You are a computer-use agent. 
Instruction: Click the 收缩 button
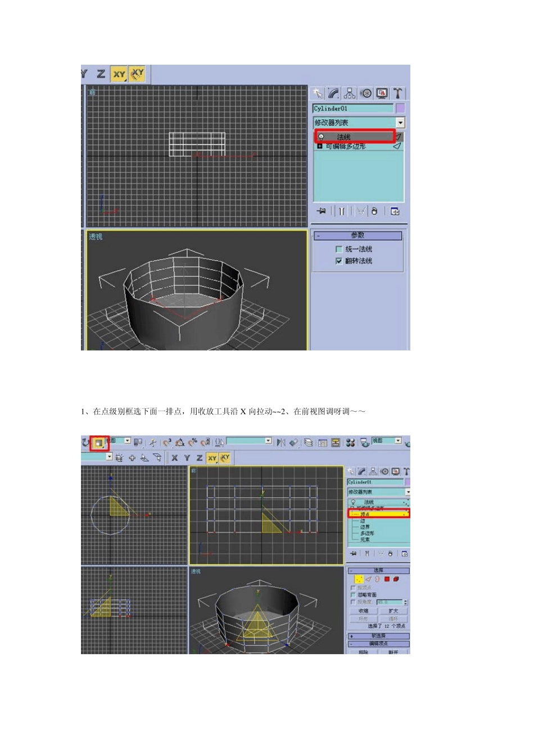coord(363,611)
